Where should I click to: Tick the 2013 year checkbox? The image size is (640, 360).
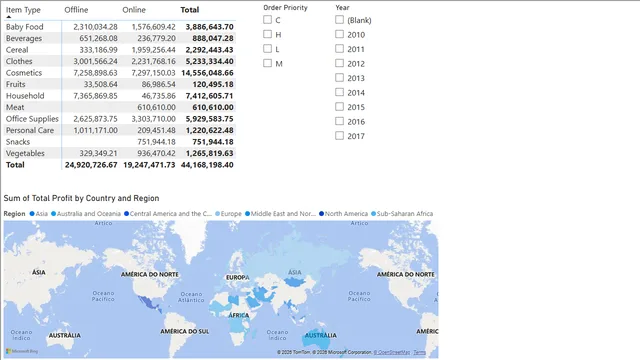pyautogui.click(x=339, y=78)
